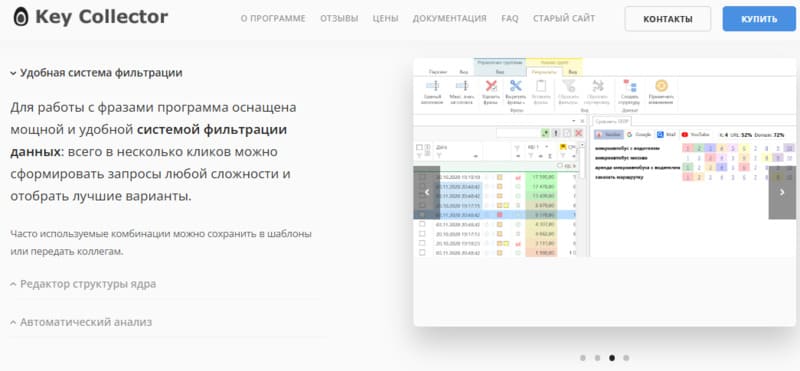The width and height of the screenshot is (800, 371).
Task: Advance to the next slide with the right arrow
Action: tap(782, 192)
